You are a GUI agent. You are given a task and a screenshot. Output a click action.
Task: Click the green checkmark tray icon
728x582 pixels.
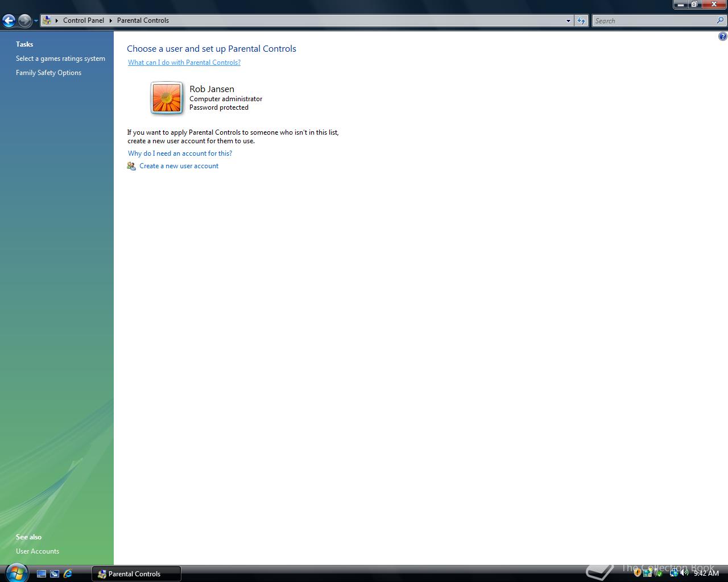(659, 573)
